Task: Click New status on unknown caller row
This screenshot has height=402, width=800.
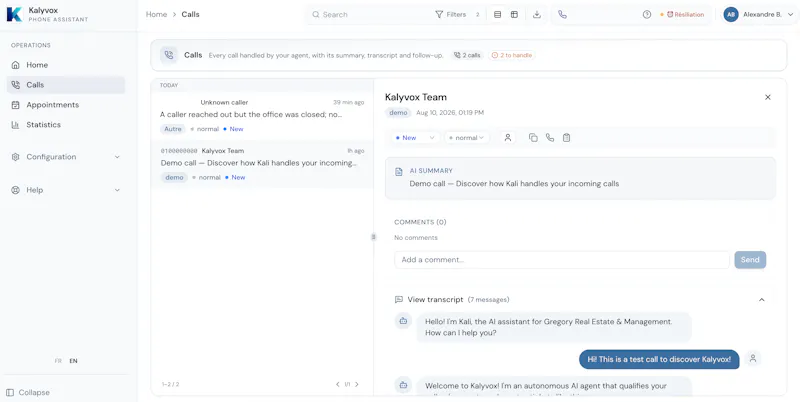Action: pyautogui.click(x=234, y=129)
